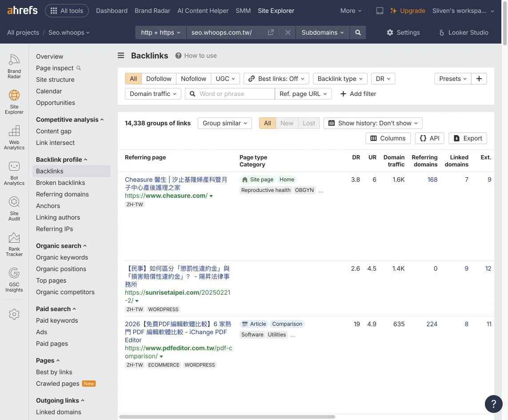
Task: Select the Lost links toggle
Action: coord(309,123)
